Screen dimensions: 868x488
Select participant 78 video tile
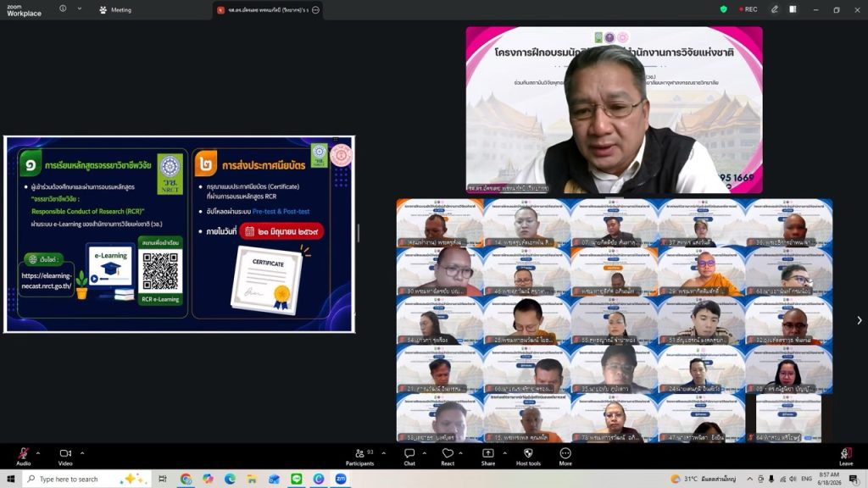tap(614, 418)
